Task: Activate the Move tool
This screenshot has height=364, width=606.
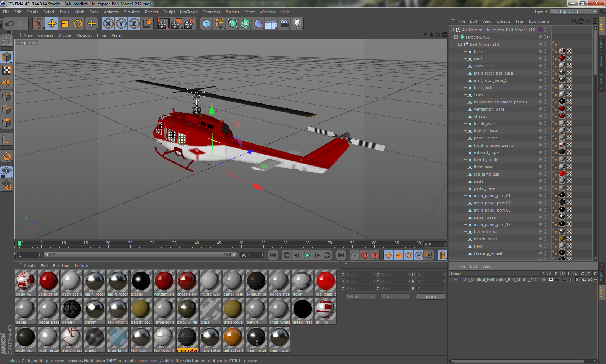Action: click(x=52, y=24)
